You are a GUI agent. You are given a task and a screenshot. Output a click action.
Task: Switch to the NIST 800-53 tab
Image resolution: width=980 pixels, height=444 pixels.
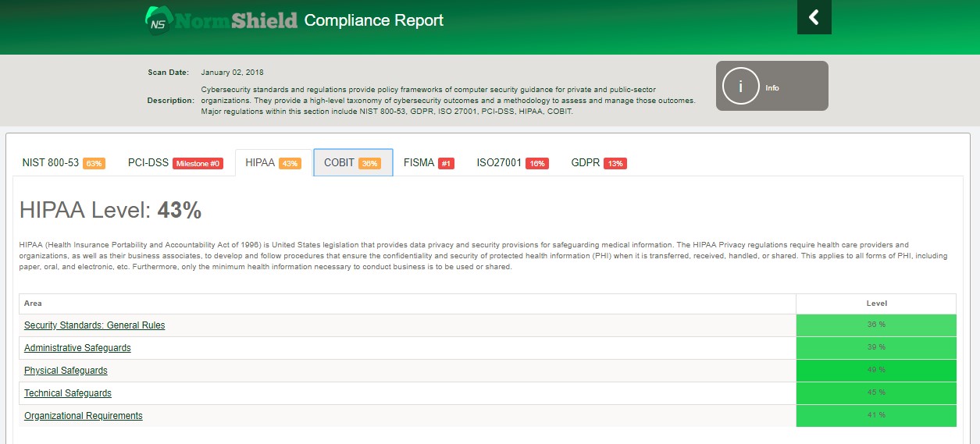pyautogui.click(x=64, y=162)
